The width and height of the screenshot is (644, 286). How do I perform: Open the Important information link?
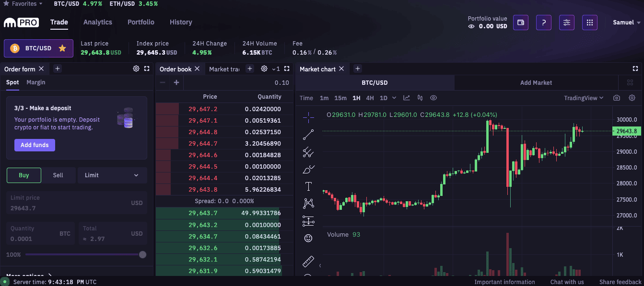click(x=504, y=282)
